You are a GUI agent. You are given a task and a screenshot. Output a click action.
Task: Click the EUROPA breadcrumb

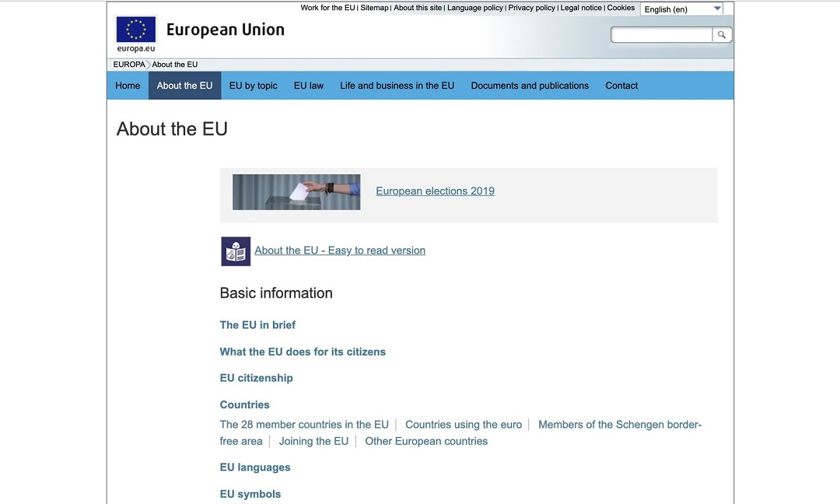point(129,65)
